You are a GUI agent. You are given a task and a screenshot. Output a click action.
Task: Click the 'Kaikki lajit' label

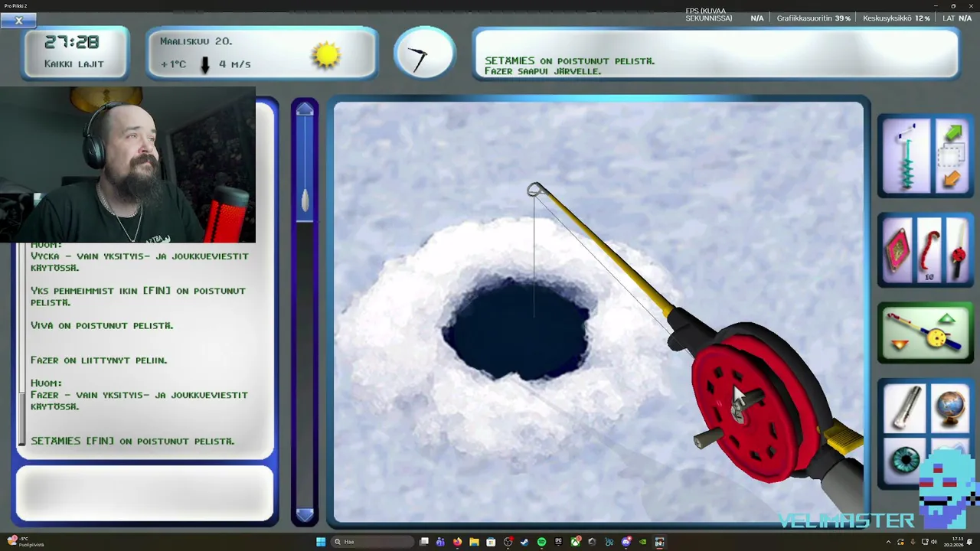point(74,64)
